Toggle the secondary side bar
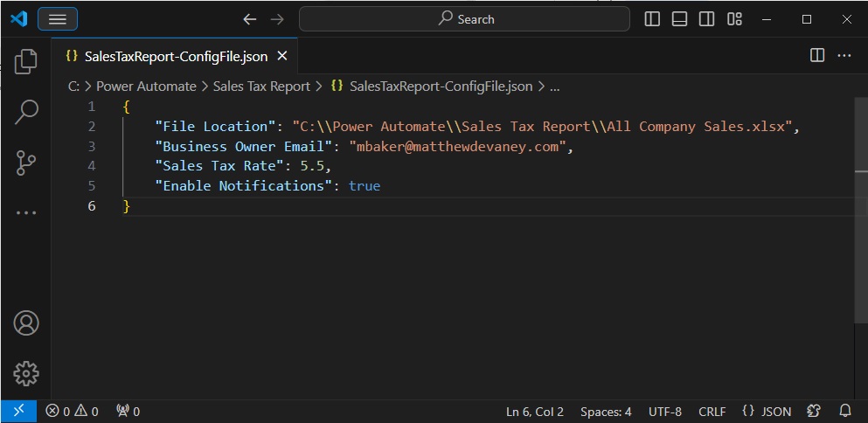Viewport: 868px width, 423px height. click(x=706, y=19)
